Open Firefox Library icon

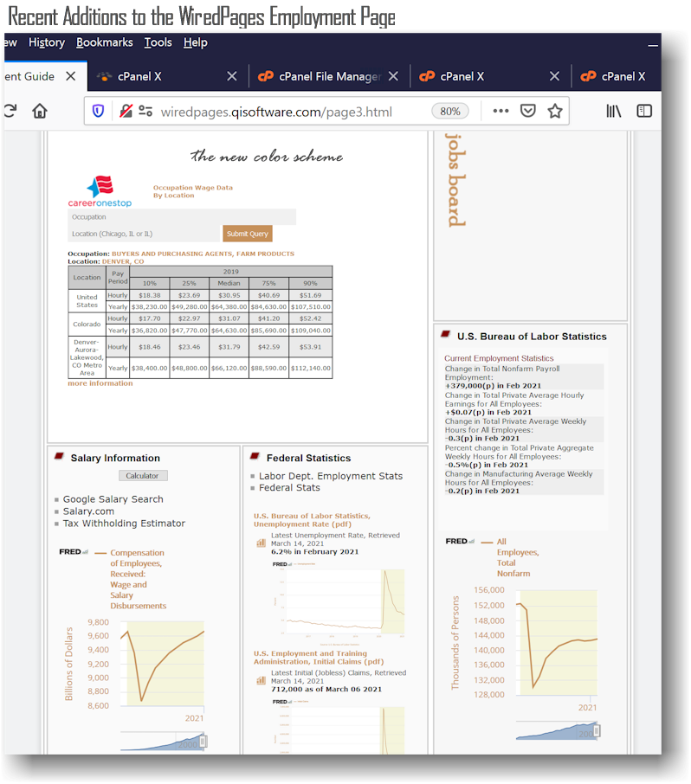(613, 111)
